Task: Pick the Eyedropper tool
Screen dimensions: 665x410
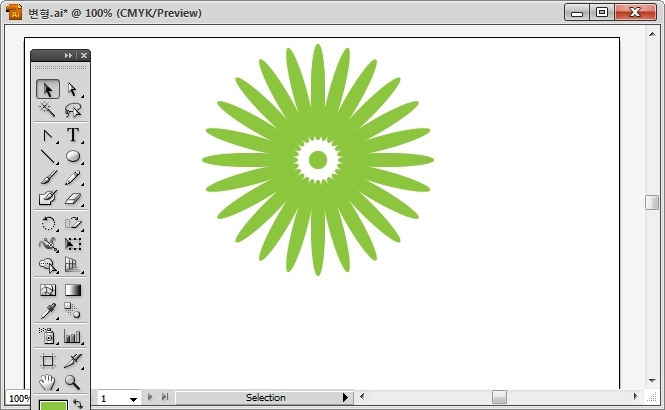Action: 48,311
